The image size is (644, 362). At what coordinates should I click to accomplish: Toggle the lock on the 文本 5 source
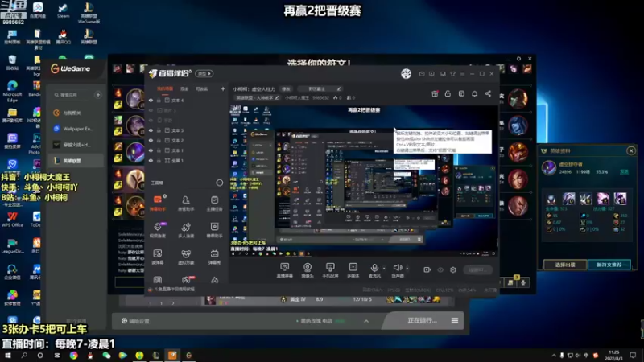(x=159, y=130)
